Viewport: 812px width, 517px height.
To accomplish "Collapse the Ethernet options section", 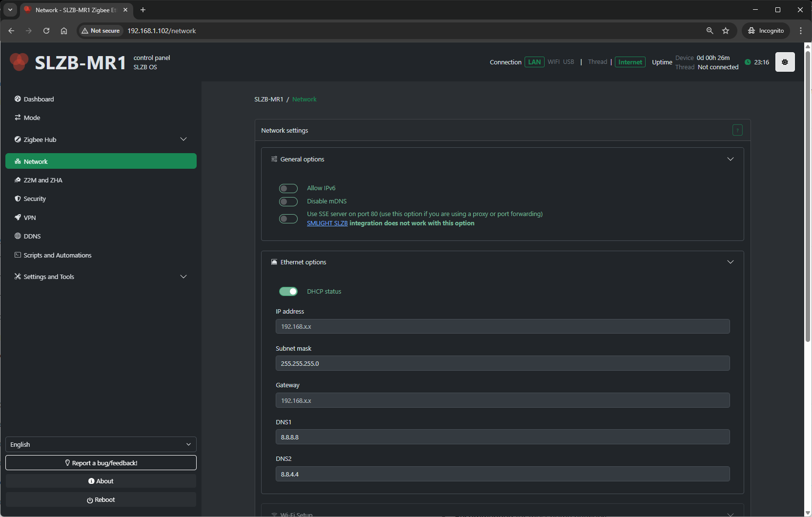I will pyautogui.click(x=730, y=262).
